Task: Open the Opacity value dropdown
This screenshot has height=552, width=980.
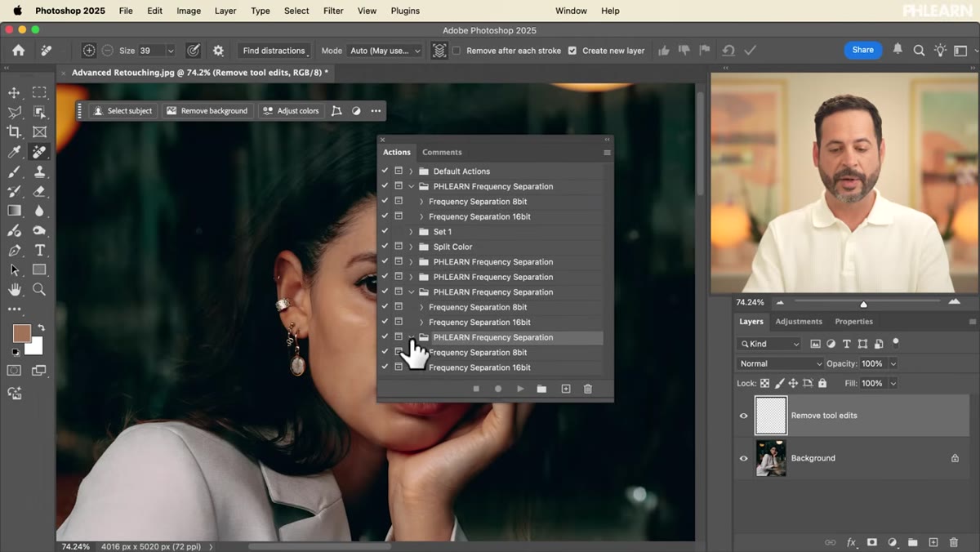Action: click(893, 363)
